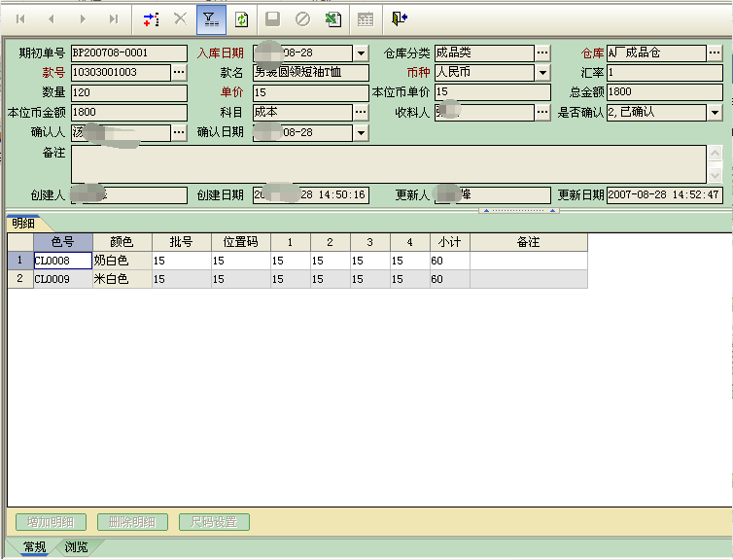The image size is (733, 560).
Task: Expand the 币种 currency dropdown
Action: pyautogui.click(x=542, y=73)
